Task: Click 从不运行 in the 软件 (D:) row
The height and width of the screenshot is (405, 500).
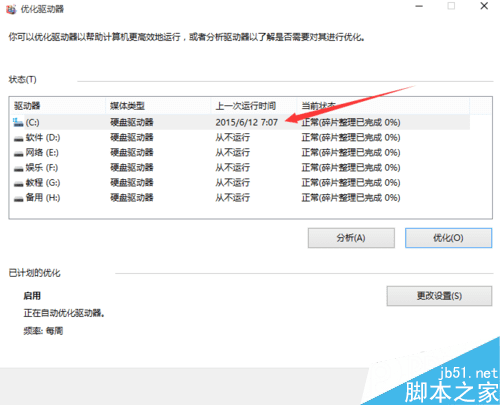Action: click(x=233, y=137)
